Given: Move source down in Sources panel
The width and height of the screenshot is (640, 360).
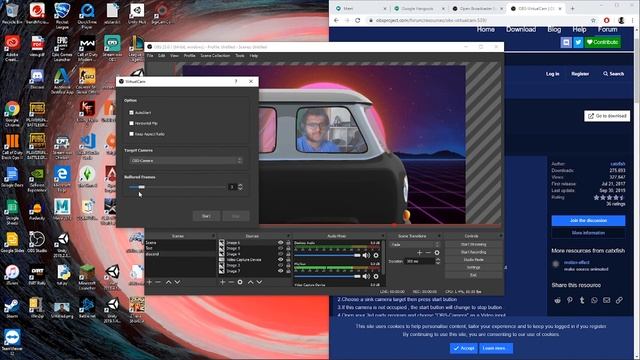Looking at the screenshot, I should [x=259, y=282].
